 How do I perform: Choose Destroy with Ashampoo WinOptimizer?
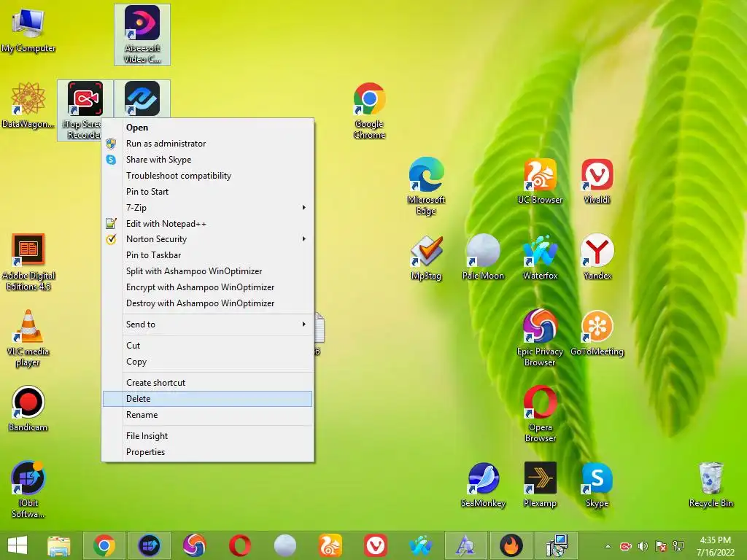click(x=208, y=303)
